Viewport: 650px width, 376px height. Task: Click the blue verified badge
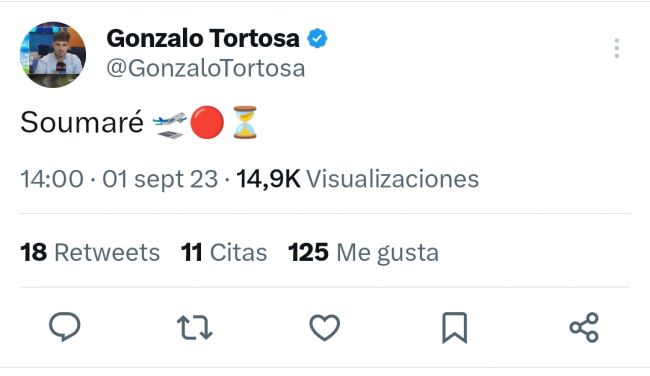pyautogui.click(x=317, y=39)
